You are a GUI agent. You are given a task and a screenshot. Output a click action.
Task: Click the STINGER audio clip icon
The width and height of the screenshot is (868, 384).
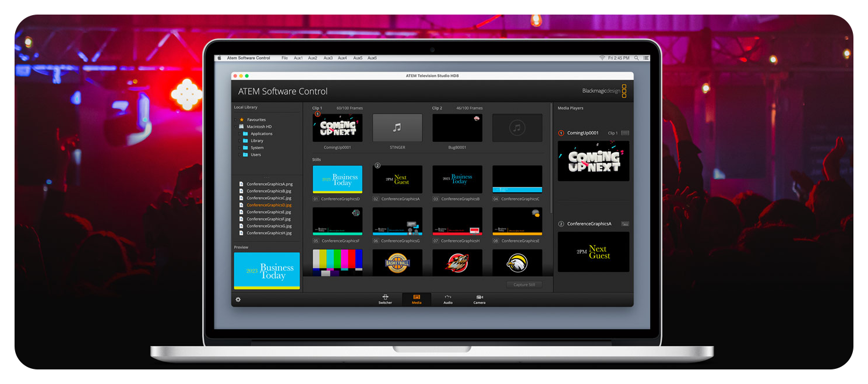[x=397, y=128]
